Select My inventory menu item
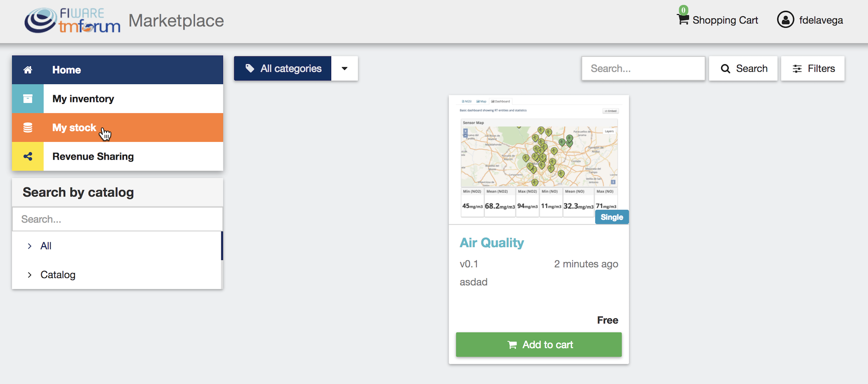 (118, 99)
